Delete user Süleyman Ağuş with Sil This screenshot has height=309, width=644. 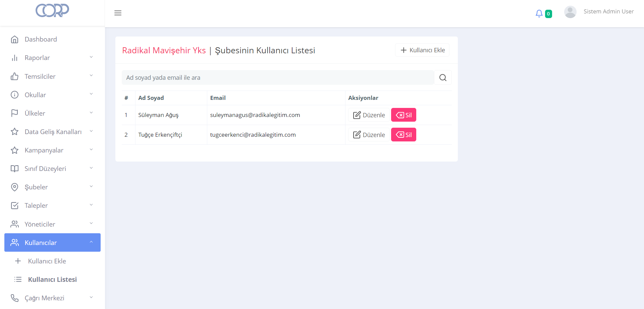tap(404, 115)
